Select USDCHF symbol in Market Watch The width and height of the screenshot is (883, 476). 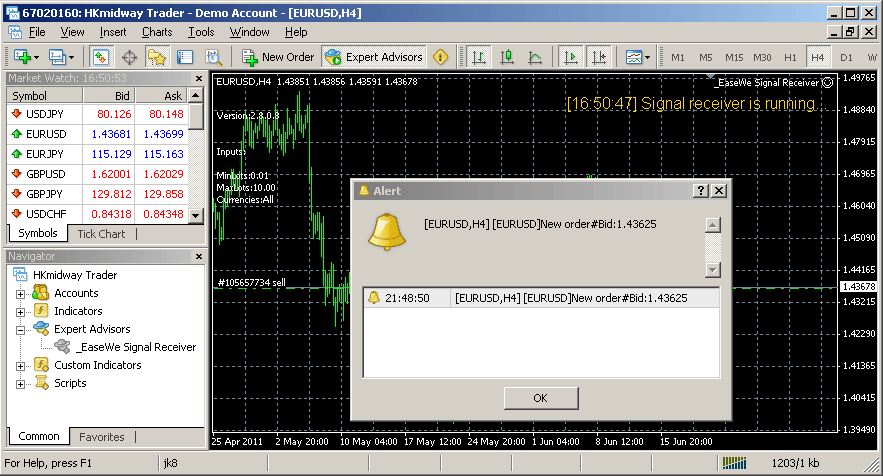pos(46,214)
